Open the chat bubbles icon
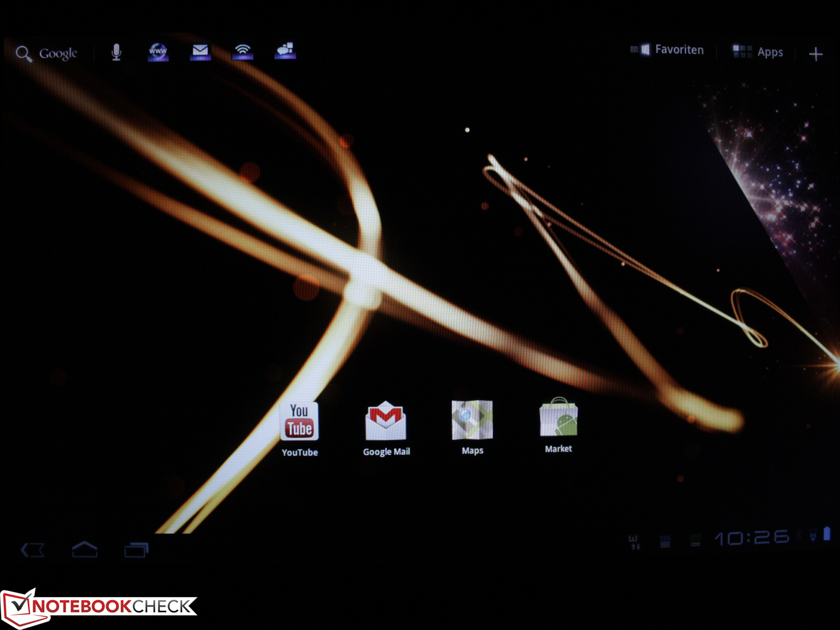 pyautogui.click(x=285, y=51)
